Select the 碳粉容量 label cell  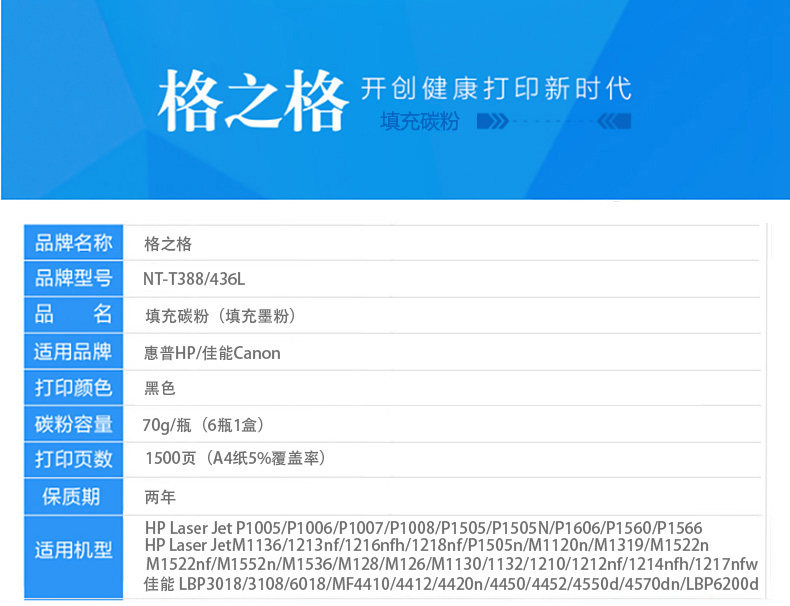click(x=74, y=424)
